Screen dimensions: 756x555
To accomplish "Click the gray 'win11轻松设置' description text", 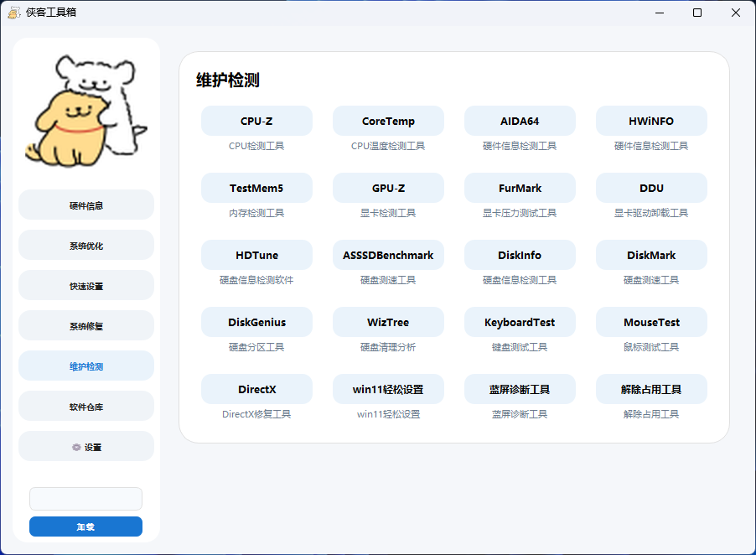I will tap(388, 413).
